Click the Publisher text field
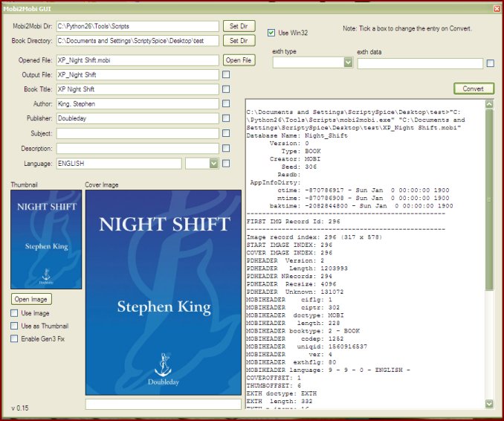This screenshot has height=421, width=504. [x=138, y=118]
